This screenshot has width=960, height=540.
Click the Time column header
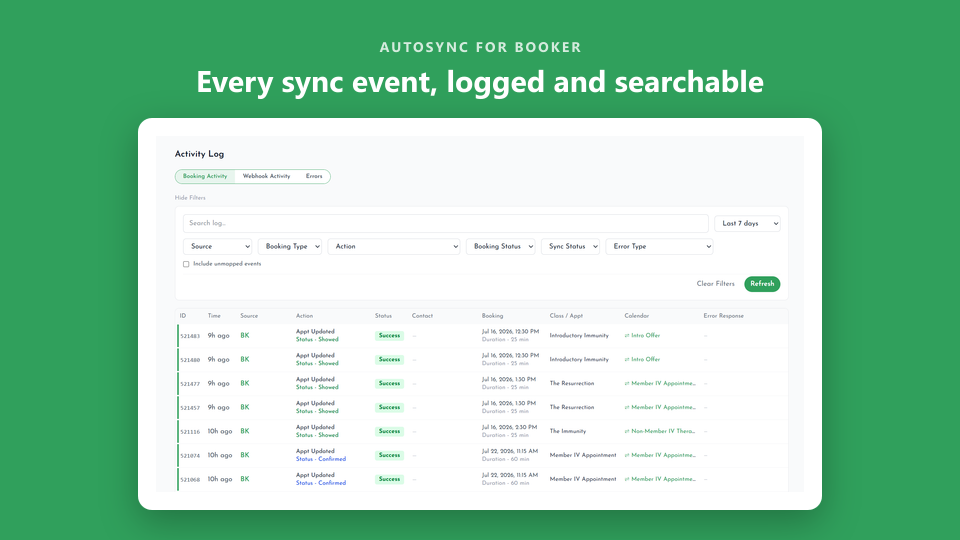pyautogui.click(x=214, y=316)
